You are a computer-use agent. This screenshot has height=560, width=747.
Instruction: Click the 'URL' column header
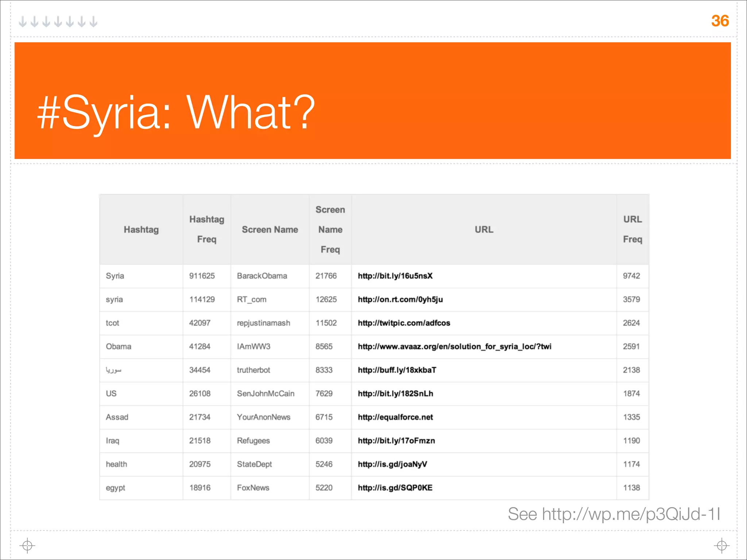coord(484,230)
